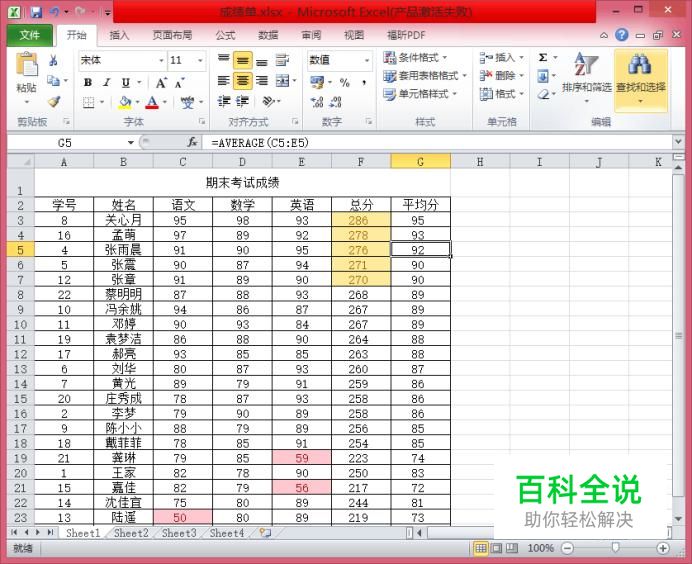Switch to the 视图 View tab
This screenshot has height=564, width=692.
[354, 35]
